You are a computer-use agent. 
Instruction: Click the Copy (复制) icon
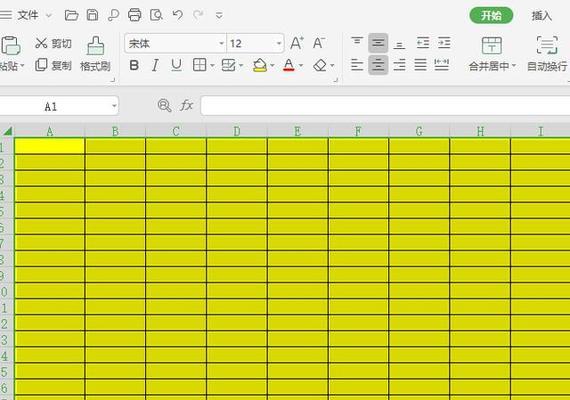click(41, 65)
